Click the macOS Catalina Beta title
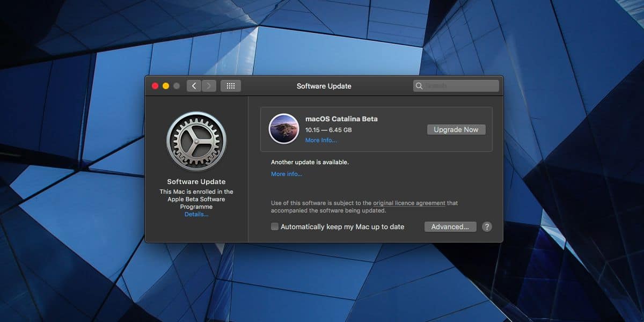This screenshot has width=644, height=322. (x=341, y=119)
